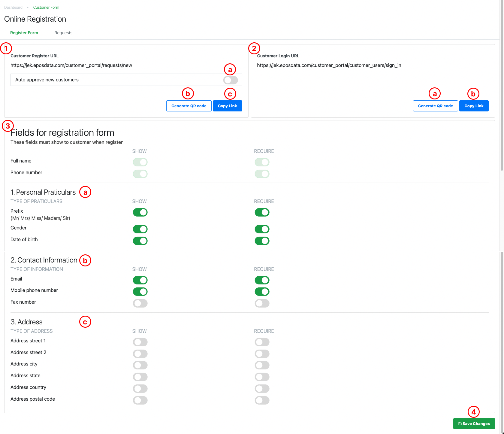Toggle Require for Address state
Viewport: 504px width, 434px height.
coord(262,377)
